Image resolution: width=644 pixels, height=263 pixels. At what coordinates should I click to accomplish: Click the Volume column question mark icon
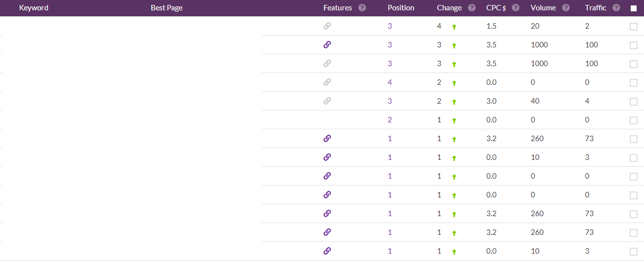[566, 8]
